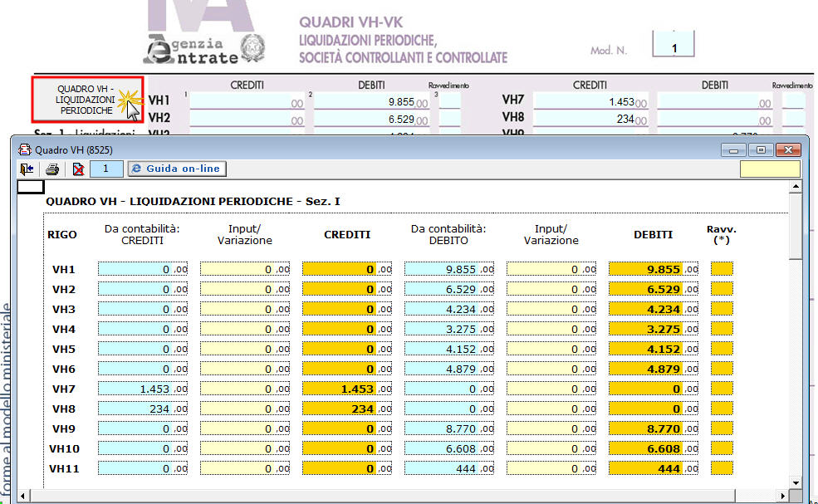The image size is (818, 504).
Task: Open the Guida on-line help button
Action: click(x=177, y=169)
